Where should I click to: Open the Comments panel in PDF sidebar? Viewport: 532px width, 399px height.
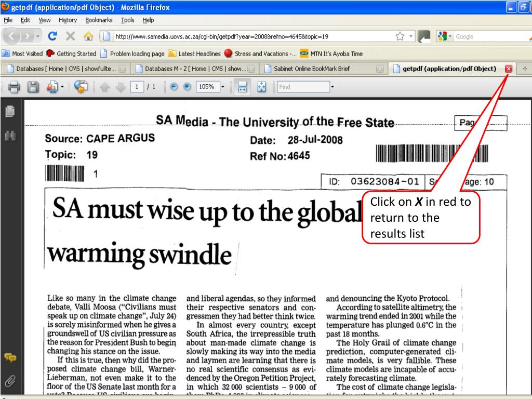tap(10, 357)
